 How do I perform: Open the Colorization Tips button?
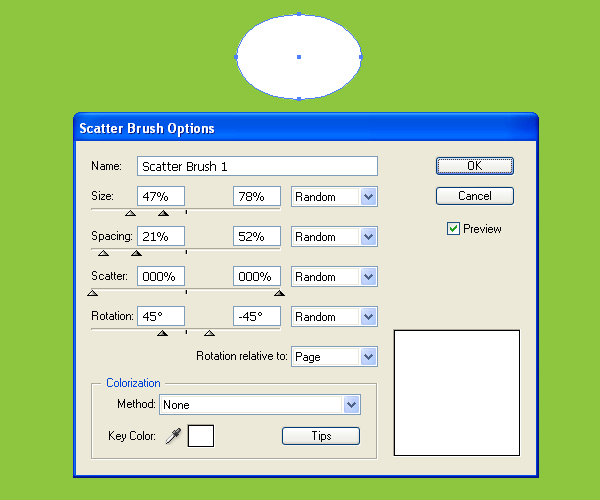321,436
